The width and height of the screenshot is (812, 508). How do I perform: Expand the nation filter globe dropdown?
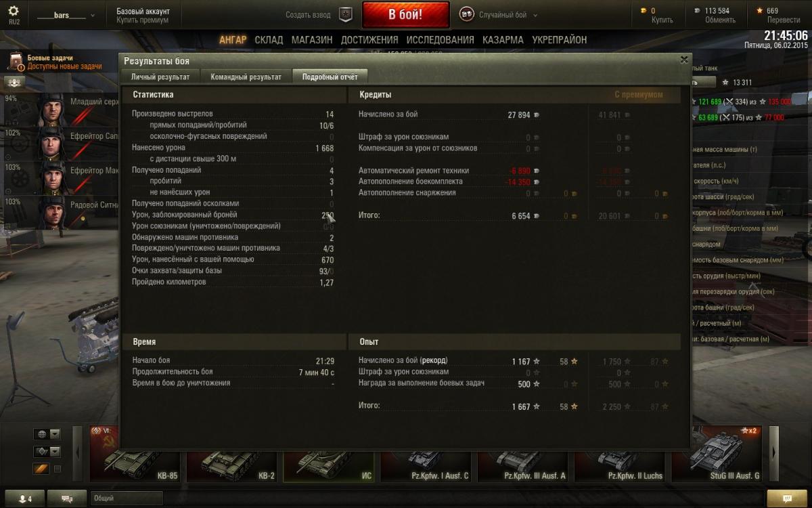[47, 434]
